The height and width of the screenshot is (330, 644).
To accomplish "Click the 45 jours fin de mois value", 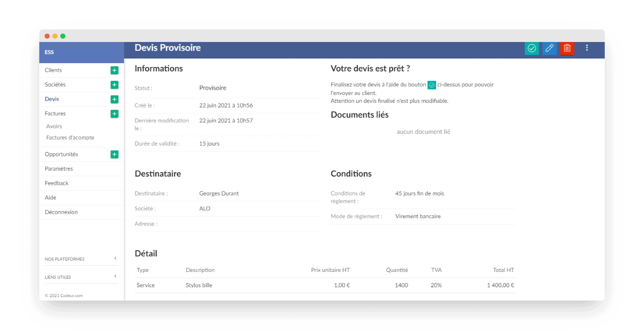I will [420, 193].
